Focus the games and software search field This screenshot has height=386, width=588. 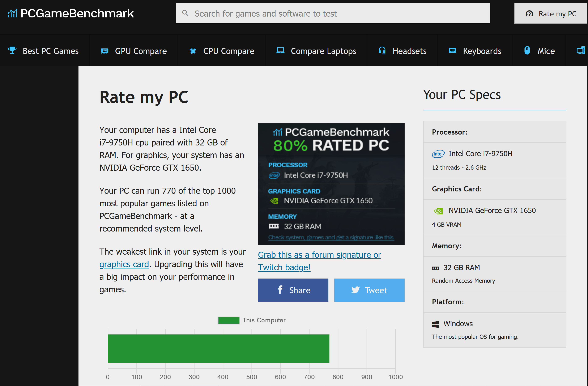[336, 13]
